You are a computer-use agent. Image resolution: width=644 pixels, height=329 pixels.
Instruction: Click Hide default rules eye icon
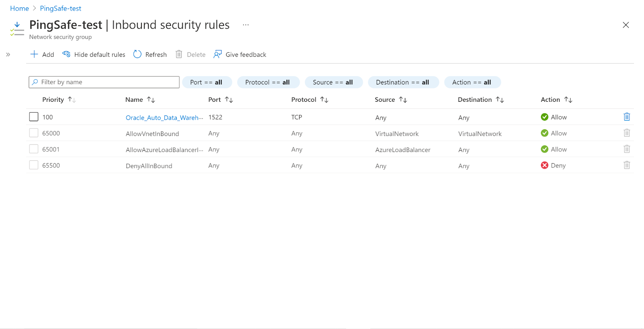point(66,54)
